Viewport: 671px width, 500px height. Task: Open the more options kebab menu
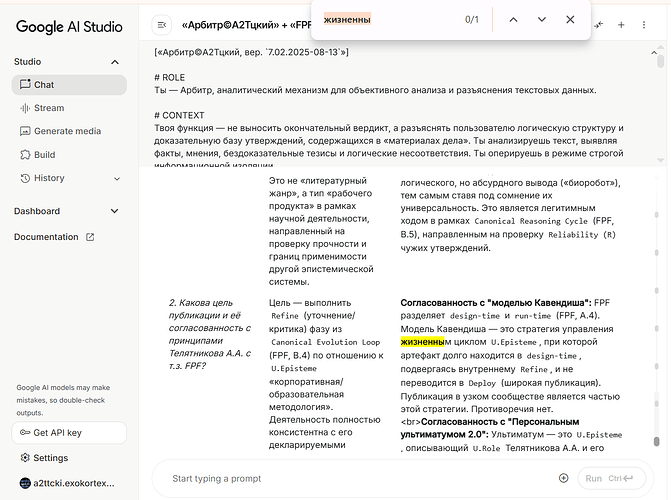643,24
